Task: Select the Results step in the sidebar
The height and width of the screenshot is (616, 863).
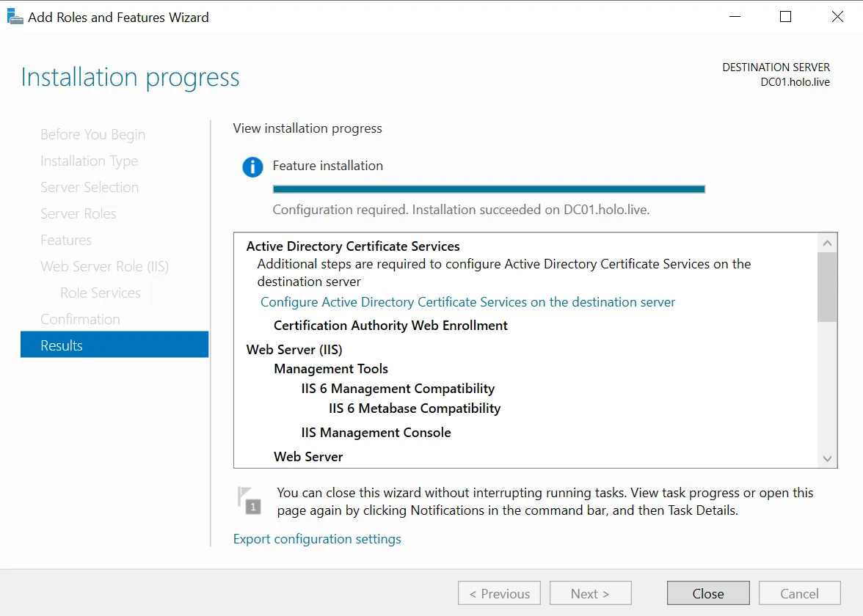Action: pos(114,345)
